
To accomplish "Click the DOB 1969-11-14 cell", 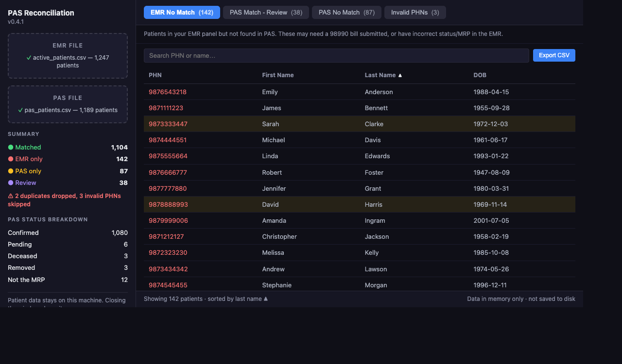I will point(490,204).
